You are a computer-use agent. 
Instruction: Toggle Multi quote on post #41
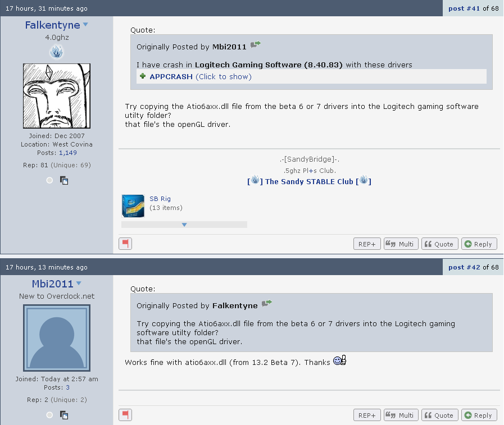(401, 244)
